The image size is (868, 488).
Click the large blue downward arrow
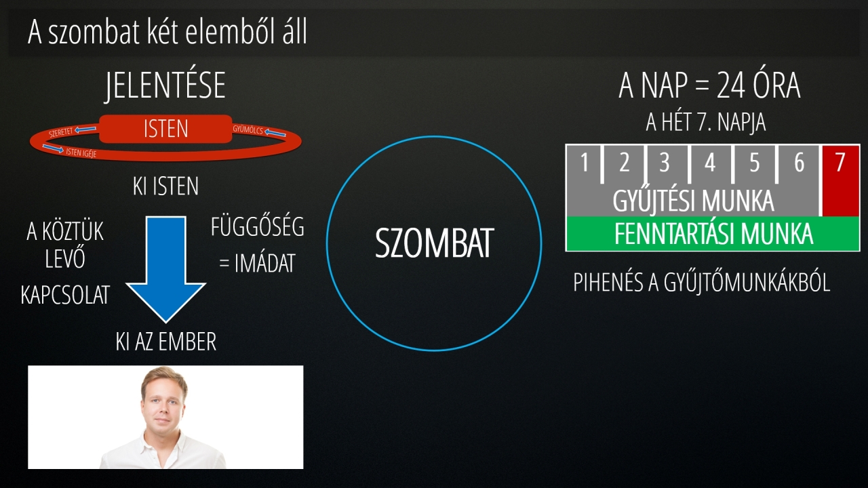click(x=165, y=269)
